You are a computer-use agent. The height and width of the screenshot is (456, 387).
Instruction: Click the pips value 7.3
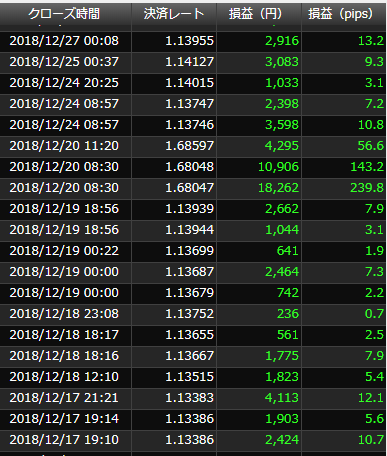coord(374,272)
